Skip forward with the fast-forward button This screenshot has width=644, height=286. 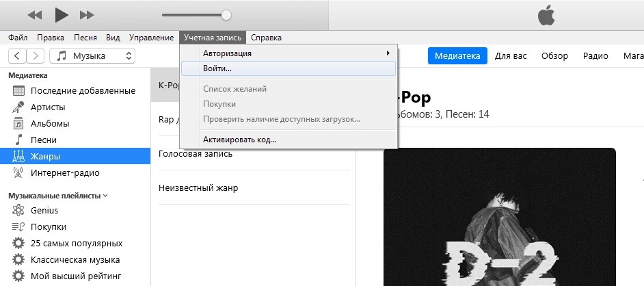(87, 15)
